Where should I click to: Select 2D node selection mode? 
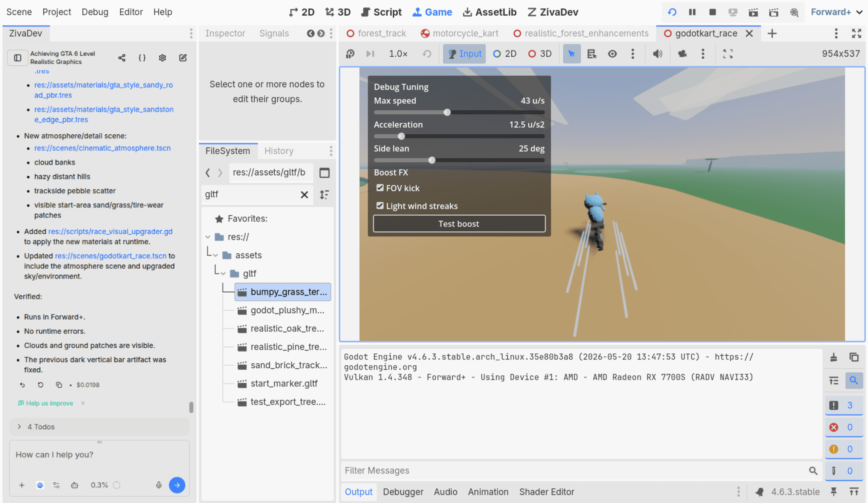505,54
